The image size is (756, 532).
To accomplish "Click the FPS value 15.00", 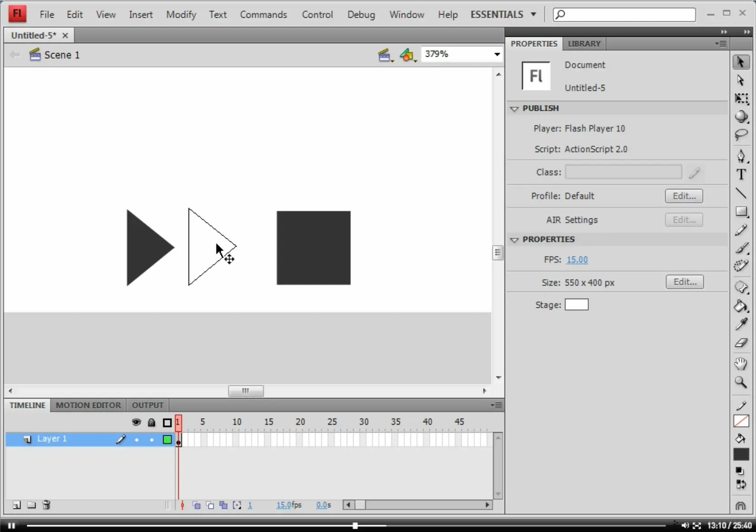I will pos(577,260).
